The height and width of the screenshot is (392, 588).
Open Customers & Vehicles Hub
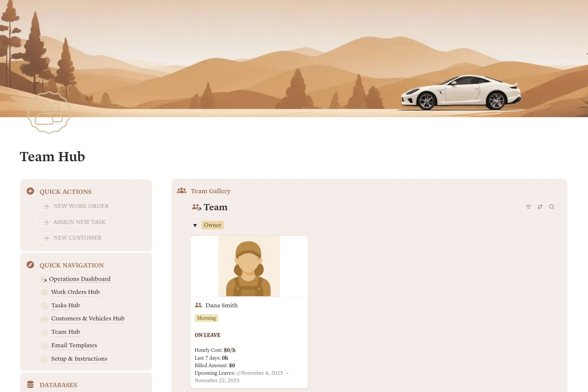(88, 318)
